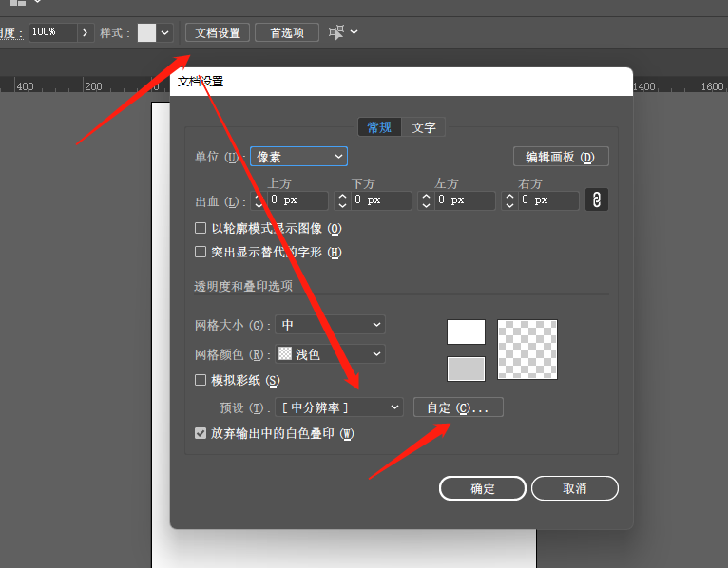Open the 首选项 toolbar button
Viewport: 728px width, 568px height.
coord(287,32)
